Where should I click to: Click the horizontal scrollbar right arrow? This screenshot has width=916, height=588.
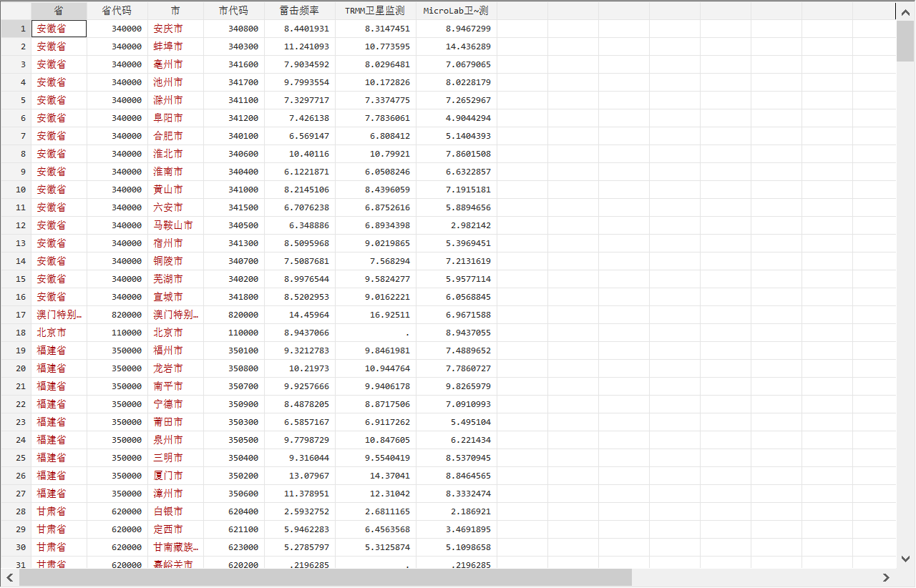[887, 577]
